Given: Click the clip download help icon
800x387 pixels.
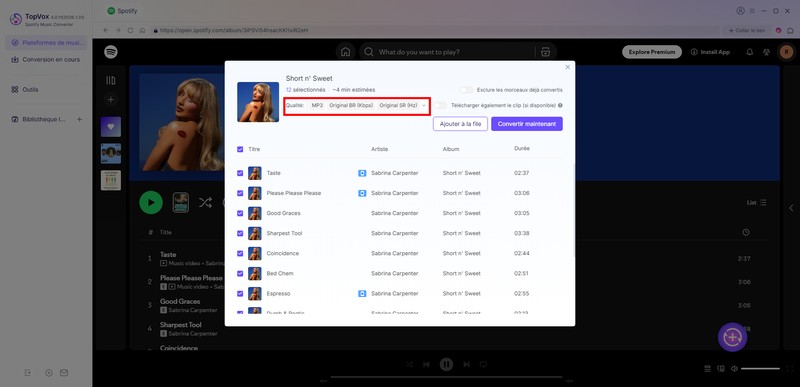Looking at the screenshot, I should (x=560, y=106).
